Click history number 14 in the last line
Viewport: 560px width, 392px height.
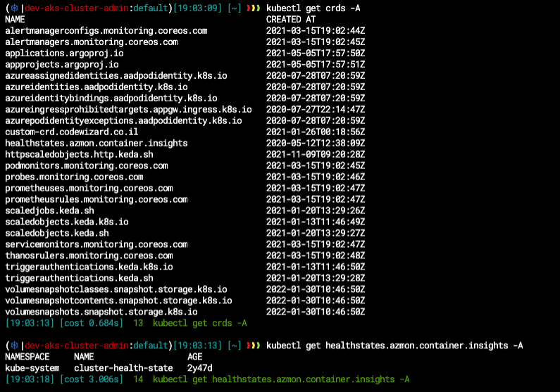click(138, 379)
